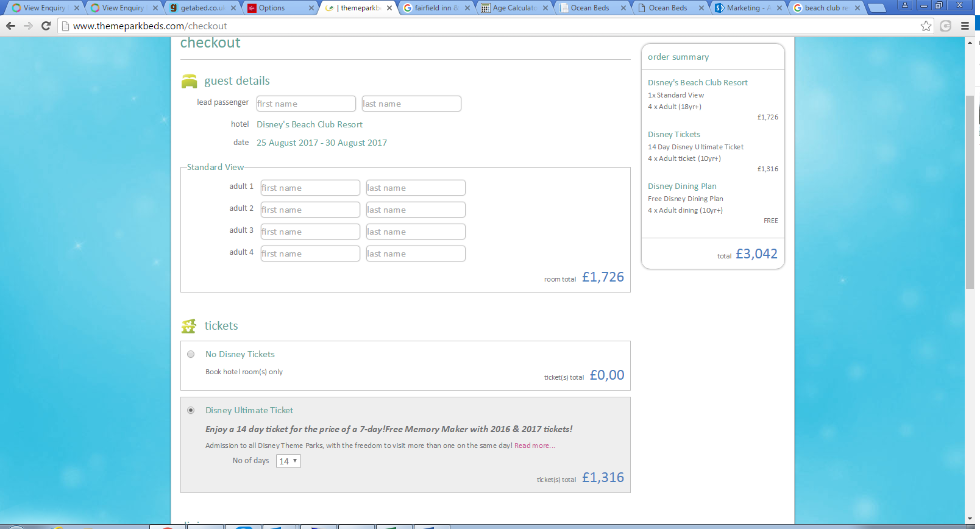
Task: Click the adult 4 last name field
Action: (416, 254)
